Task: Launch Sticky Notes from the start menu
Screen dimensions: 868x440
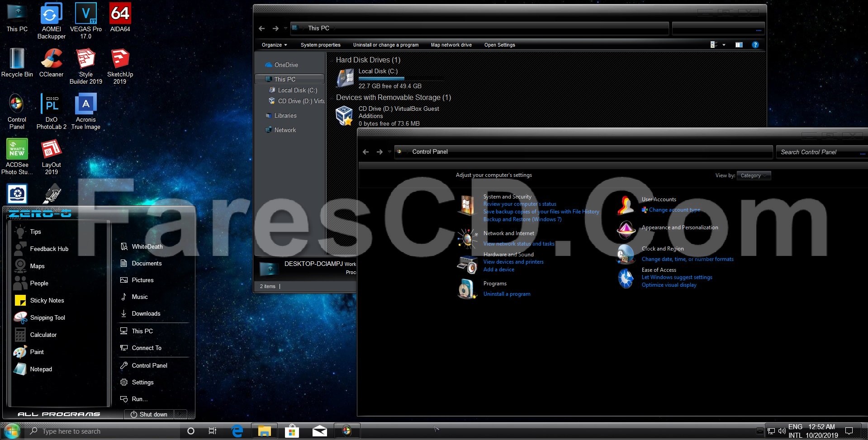Action: tap(40, 300)
